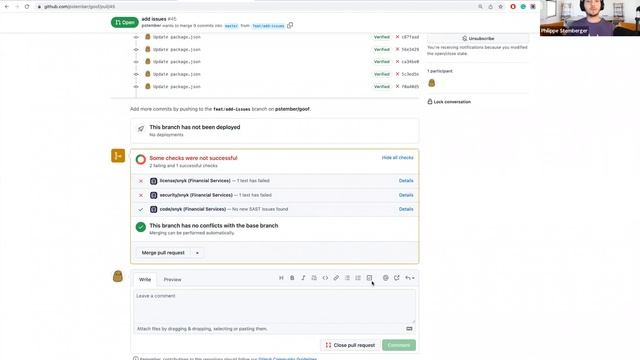Screen dimensions: 640x360
Task: Click the browser share icon
Action: click(x=491, y=7)
